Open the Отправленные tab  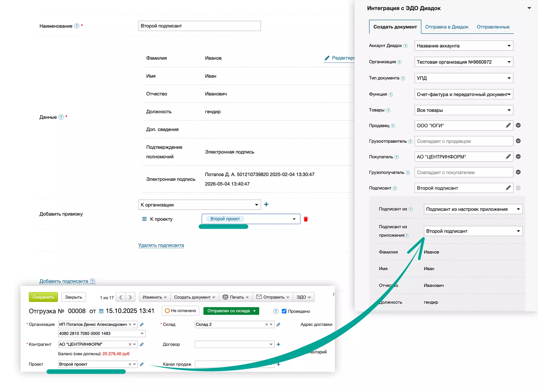click(493, 27)
